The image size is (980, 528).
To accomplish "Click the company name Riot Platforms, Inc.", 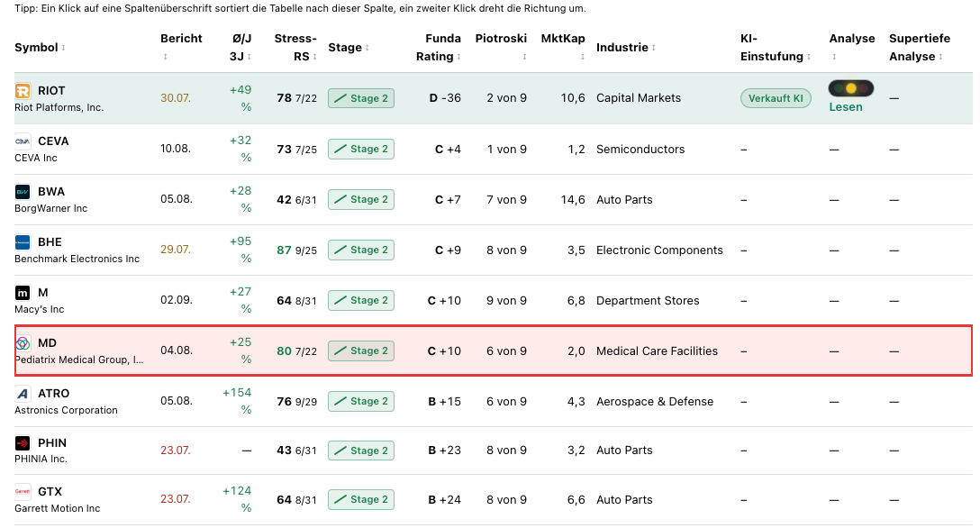I will tap(59, 107).
